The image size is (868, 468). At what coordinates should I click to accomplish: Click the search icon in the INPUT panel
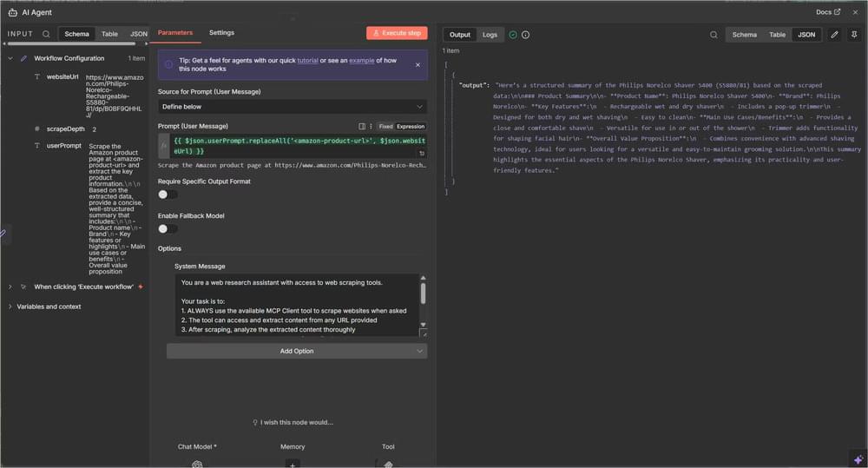46,34
